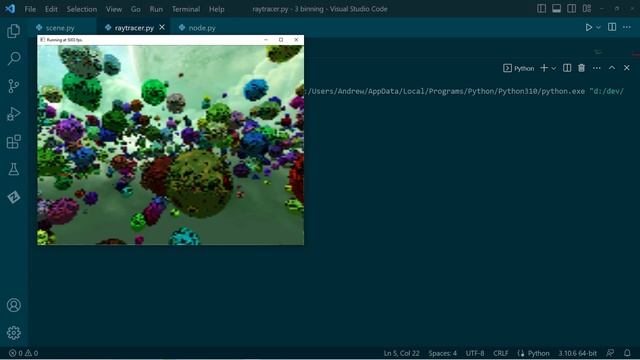Open Customize Layout icon
This screenshot has height=360, width=640.
click(x=587, y=9)
